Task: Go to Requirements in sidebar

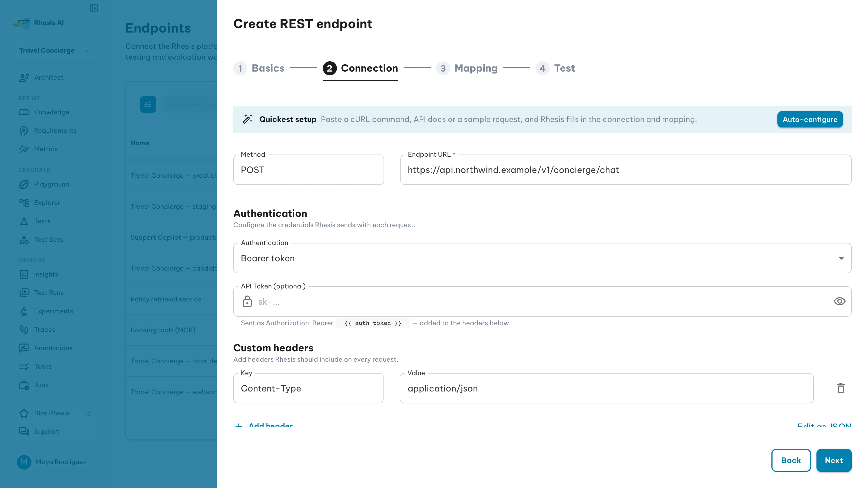Action: [x=55, y=131]
